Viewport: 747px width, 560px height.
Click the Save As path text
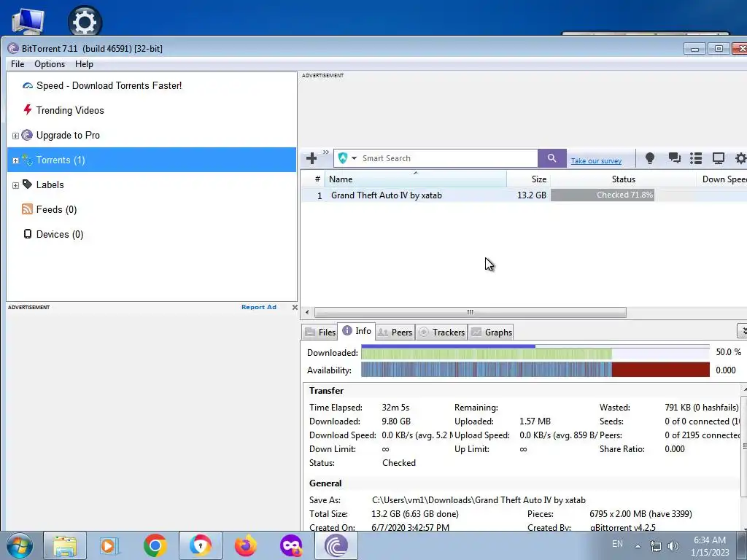(x=479, y=500)
